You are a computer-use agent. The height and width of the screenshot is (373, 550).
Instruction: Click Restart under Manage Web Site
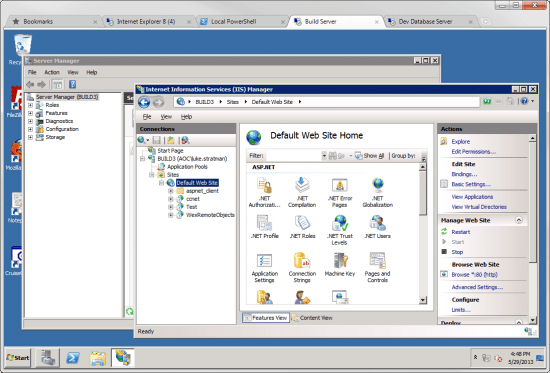coord(461,232)
